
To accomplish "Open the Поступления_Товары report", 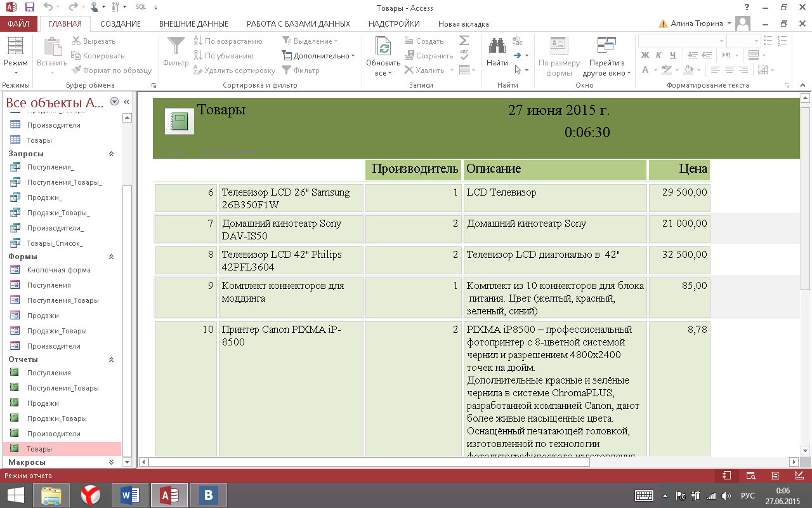I will (63, 388).
